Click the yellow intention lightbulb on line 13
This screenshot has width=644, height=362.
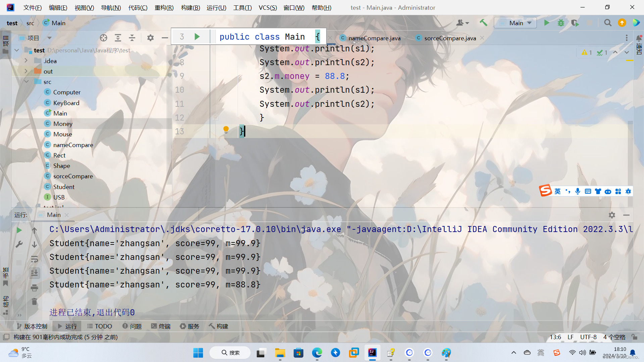(x=226, y=130)
